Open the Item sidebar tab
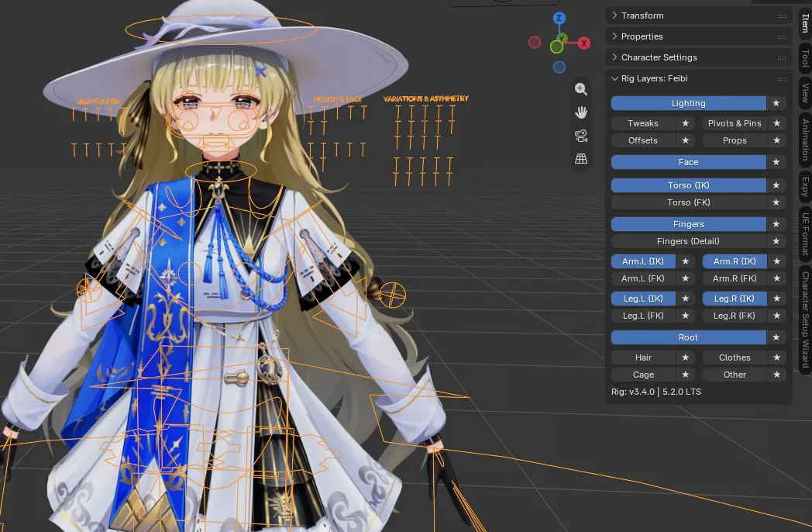The image size is (812, 532). (805, 22)
